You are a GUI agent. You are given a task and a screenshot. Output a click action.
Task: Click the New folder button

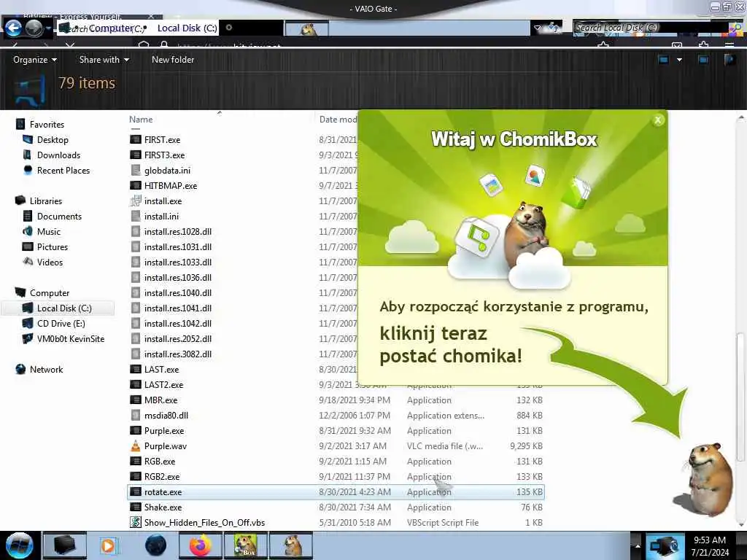click(173, 60)
